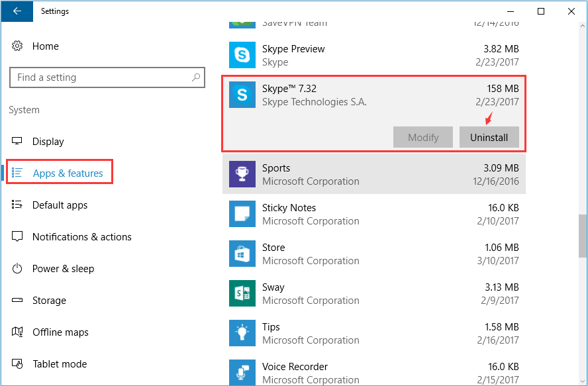Open Home with the gear icon

tap(17, 46)
